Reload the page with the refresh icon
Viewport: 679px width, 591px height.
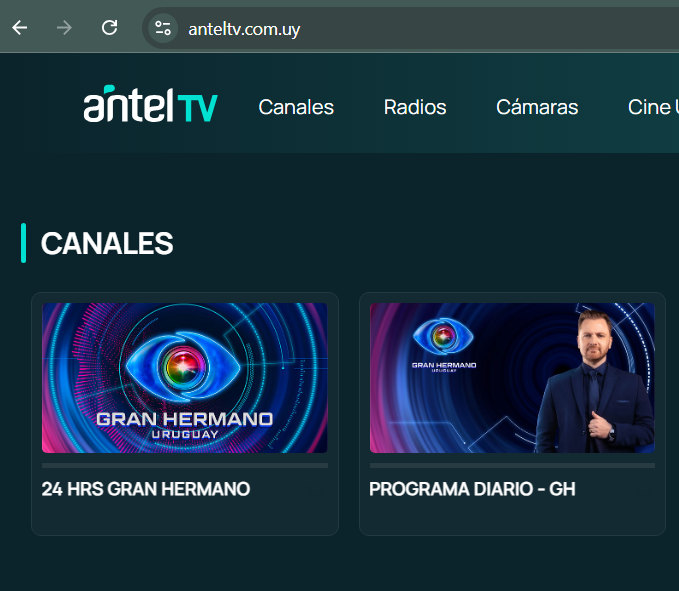tap(110, 28)
